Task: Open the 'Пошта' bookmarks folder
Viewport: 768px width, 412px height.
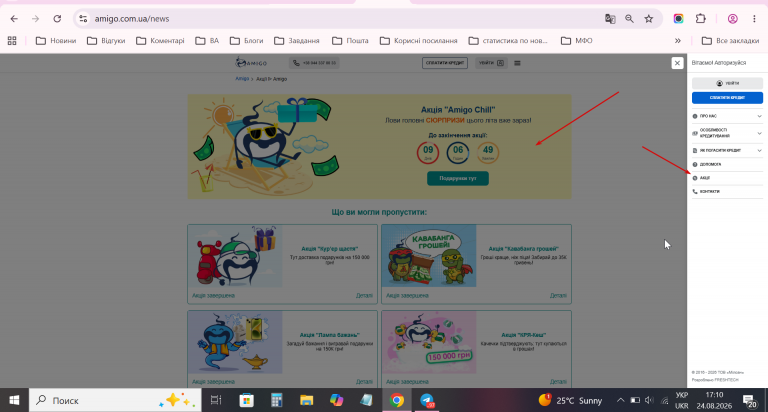Action: click(x=350, y=41)
